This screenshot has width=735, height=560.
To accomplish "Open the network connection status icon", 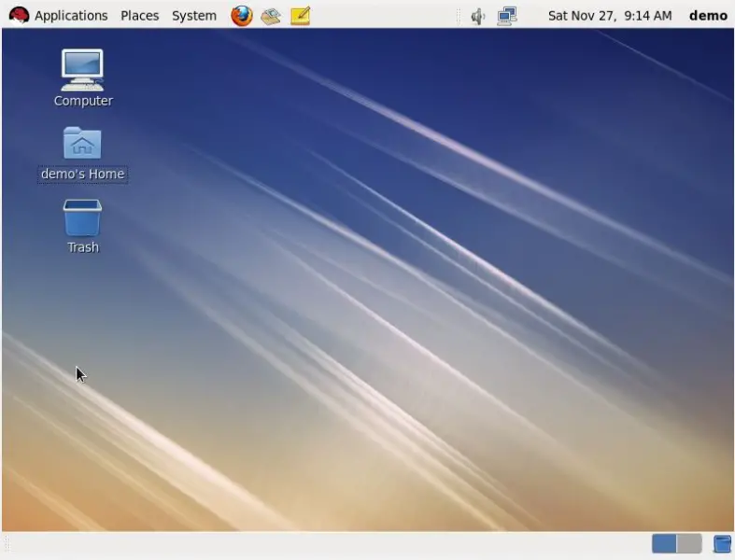I will [x=507, y=16].
